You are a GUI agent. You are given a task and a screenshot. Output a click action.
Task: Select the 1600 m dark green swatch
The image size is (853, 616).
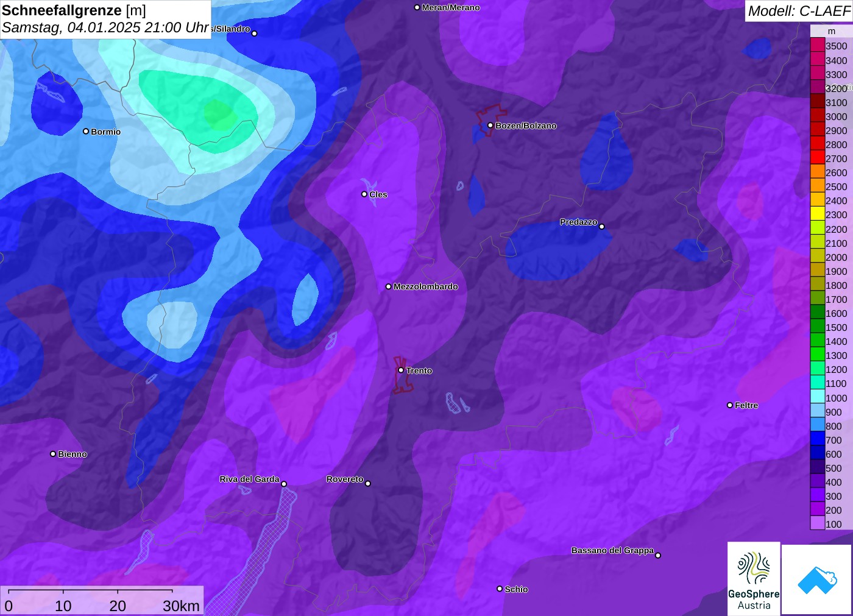(x=818, y=312)
